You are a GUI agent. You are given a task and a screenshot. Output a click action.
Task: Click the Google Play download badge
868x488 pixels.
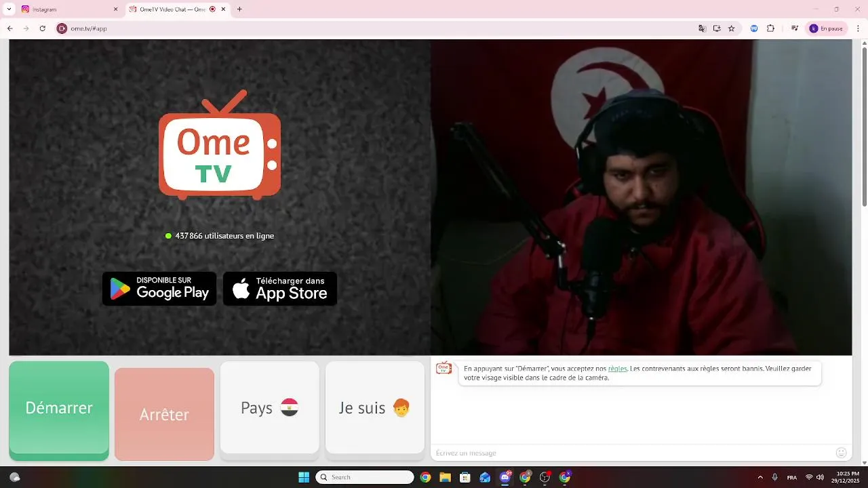(x=159, y=289)
